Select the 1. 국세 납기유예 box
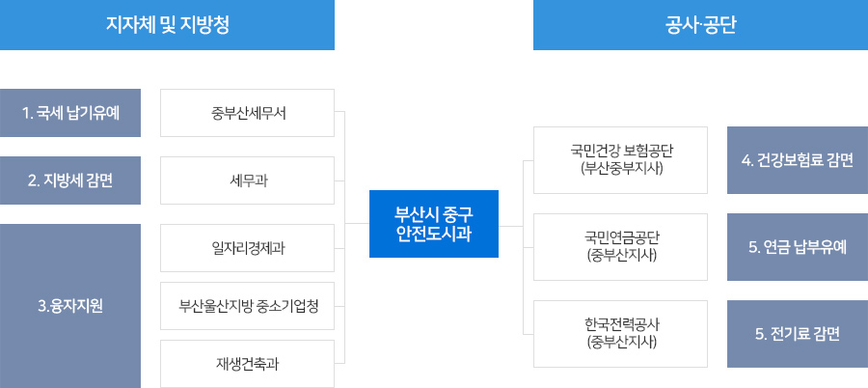This screenshot has height=388, width=868. [x=70, y=113]
